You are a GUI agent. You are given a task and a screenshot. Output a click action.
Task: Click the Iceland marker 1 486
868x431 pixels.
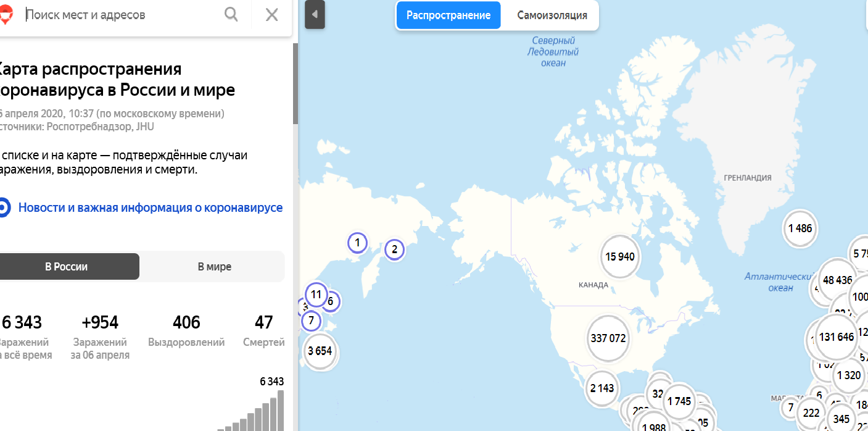click(800, 228)
